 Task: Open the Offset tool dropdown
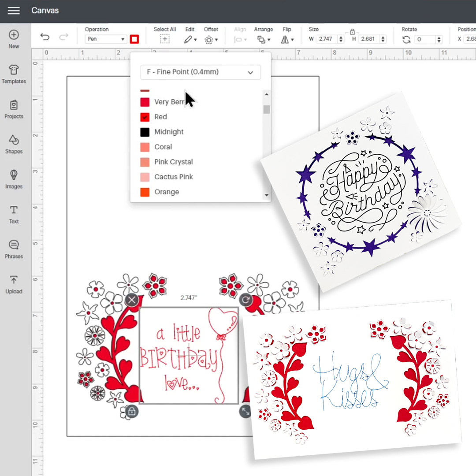click(x=211, y=40)
